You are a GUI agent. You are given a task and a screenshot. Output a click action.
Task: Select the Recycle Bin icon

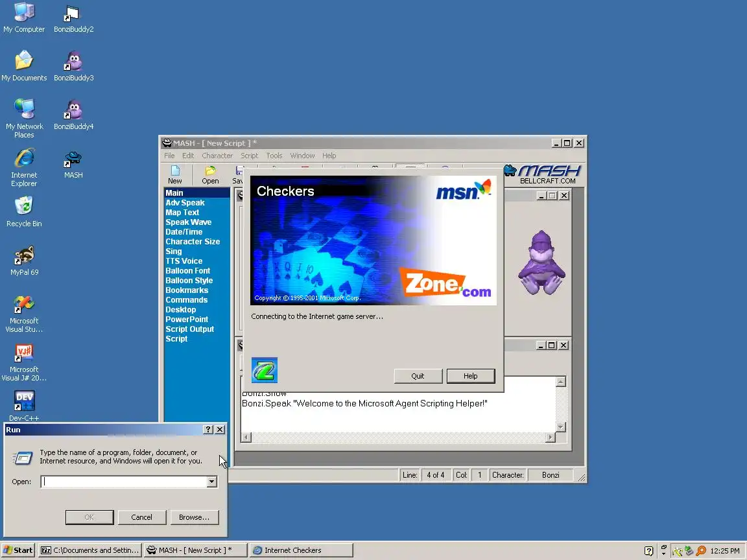click(x=24, y=213)
